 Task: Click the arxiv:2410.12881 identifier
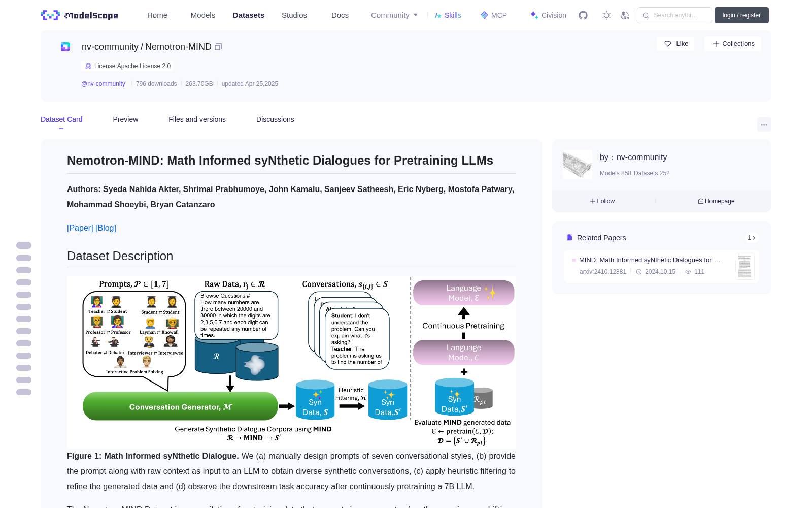click(603, 272)
